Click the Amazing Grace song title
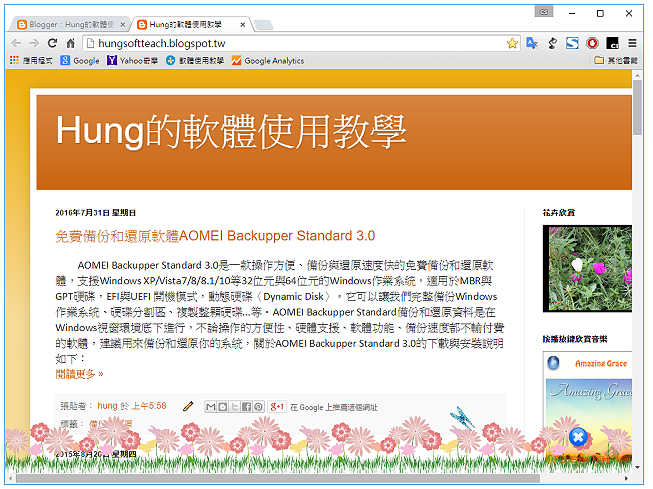Screen dimensions: 653x489 (x=601, y=364)
